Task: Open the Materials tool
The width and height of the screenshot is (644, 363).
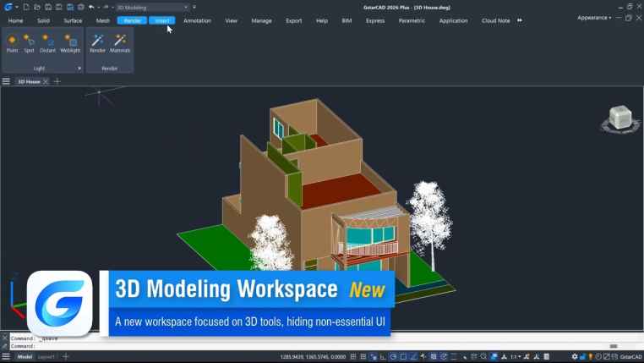Action: 120,43
